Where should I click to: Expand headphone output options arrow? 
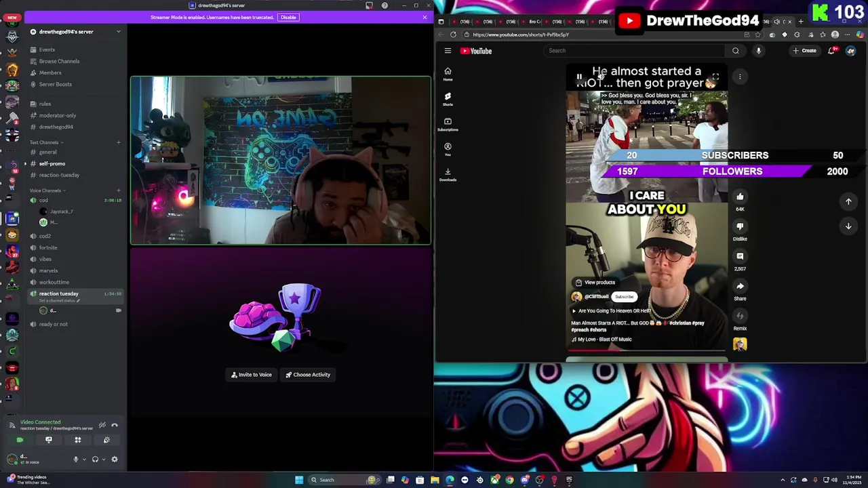103,460
